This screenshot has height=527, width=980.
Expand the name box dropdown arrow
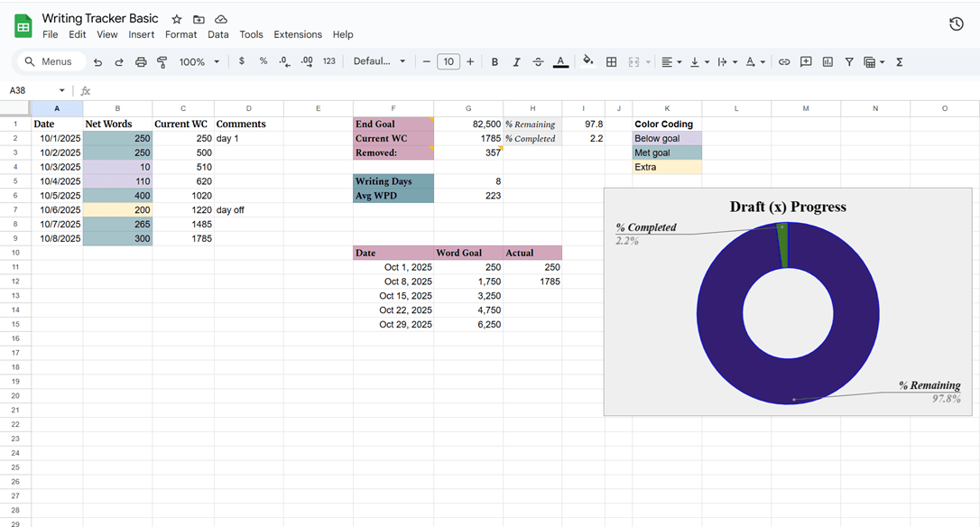[x=62, y=90]
